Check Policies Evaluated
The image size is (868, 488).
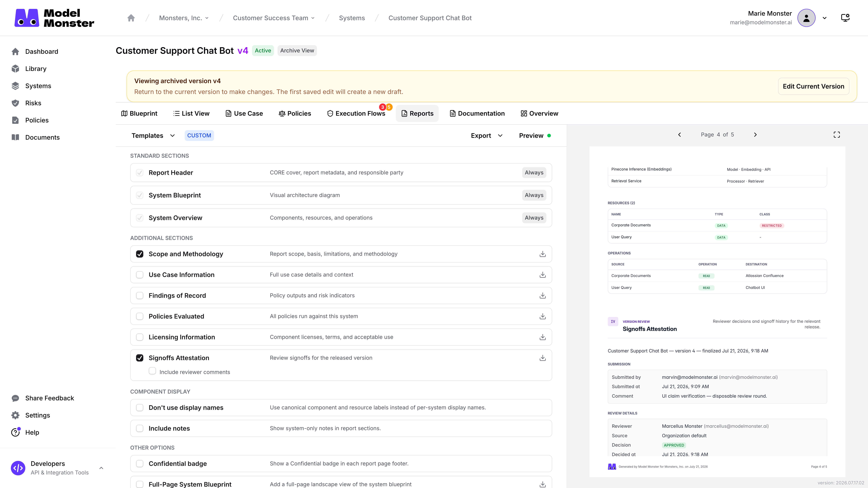140,316
